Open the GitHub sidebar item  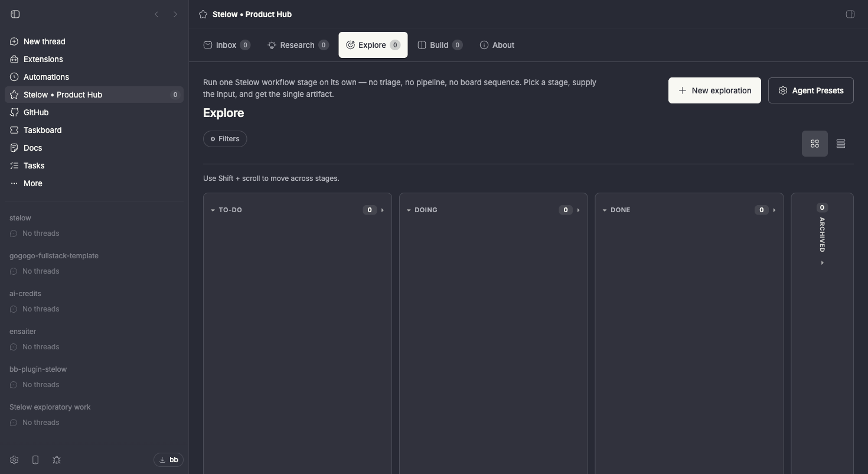click(94, 112)
